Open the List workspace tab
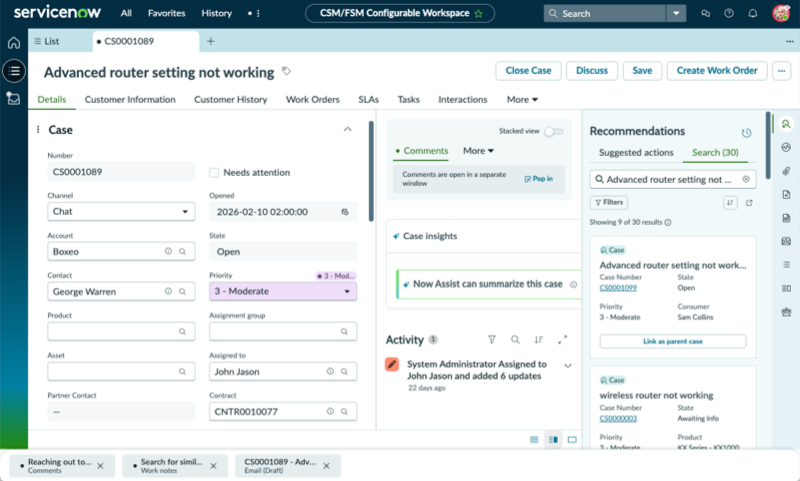 tap(46, 41)
